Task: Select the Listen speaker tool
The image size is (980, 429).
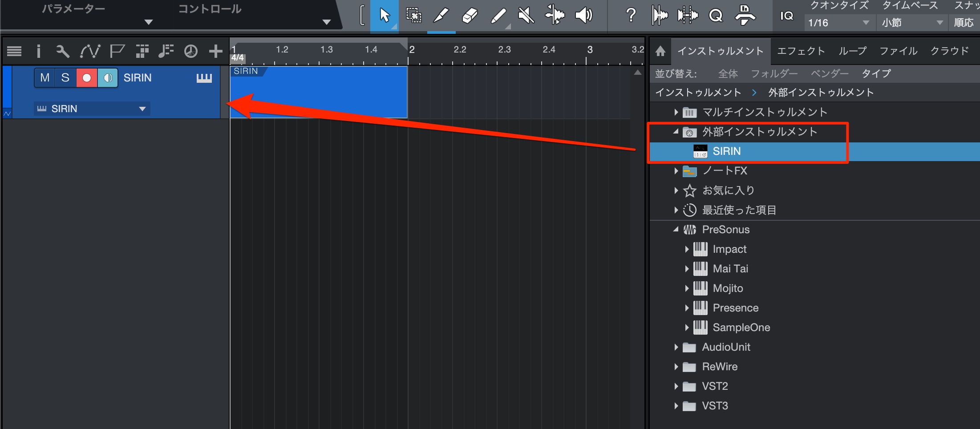Action: (x=583, y=16)
